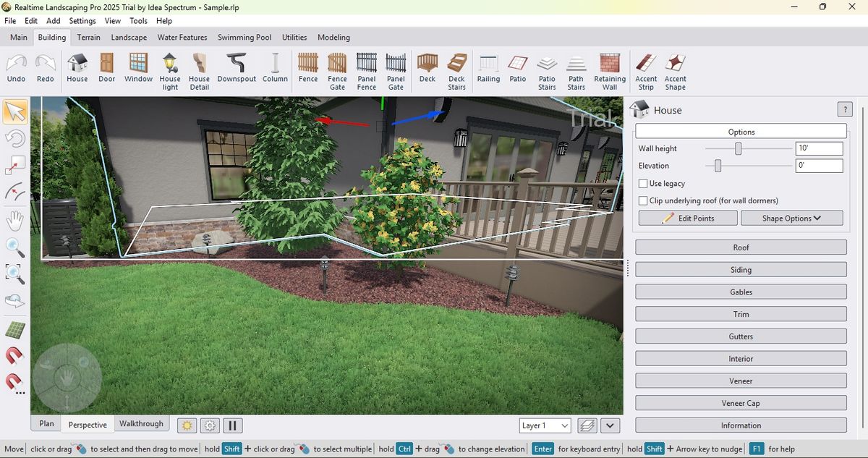Image resolution: width=868 pixels, height=458 pixels.
Task: Add a Fence with the Fence tool
Action: pos(308,70)
